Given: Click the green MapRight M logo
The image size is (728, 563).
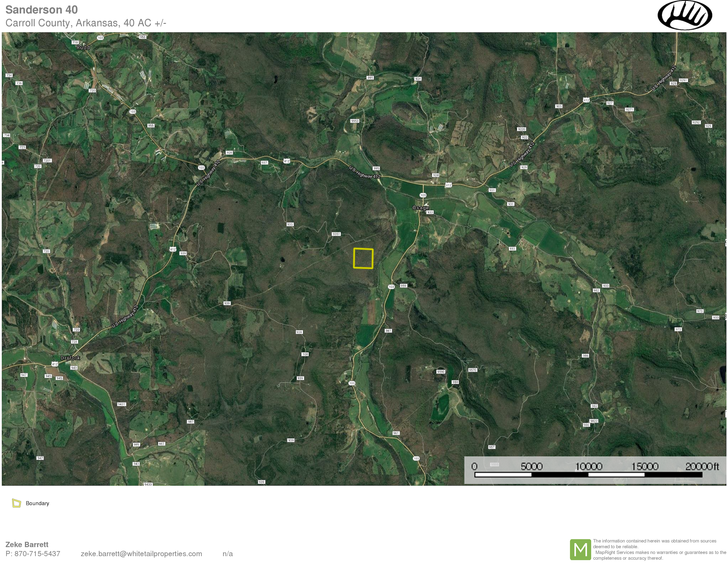Looking at the screenshot, I should coord(580,549).
